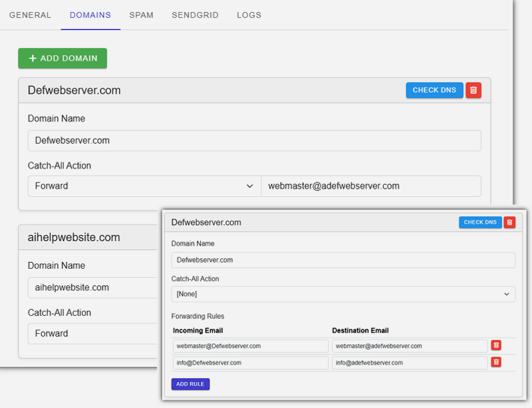
Task: Open the SendGrid tab
Action: (x=195, y=15)
